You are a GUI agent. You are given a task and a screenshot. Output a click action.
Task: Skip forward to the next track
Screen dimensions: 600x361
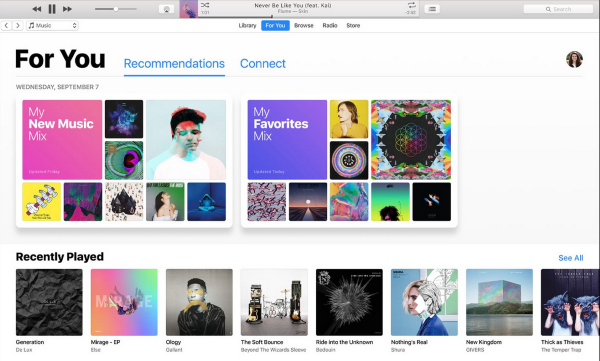point(67,9)
